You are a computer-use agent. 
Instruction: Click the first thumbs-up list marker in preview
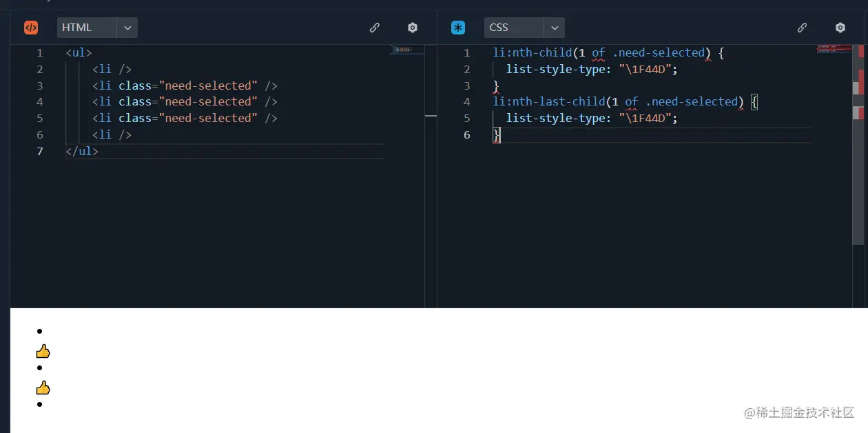tap(43, 352)
